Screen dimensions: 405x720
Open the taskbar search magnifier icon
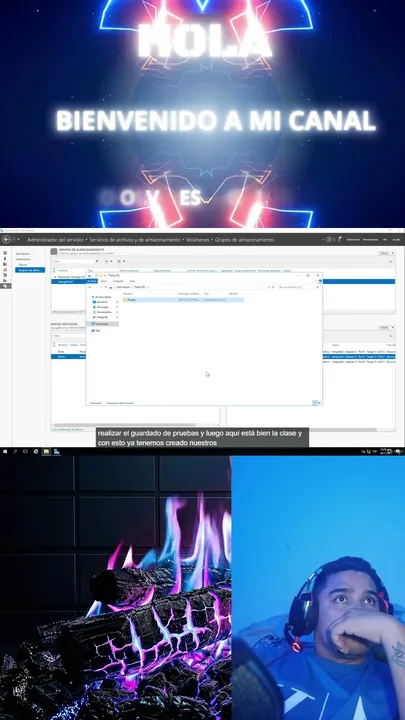tap(15, 452)
